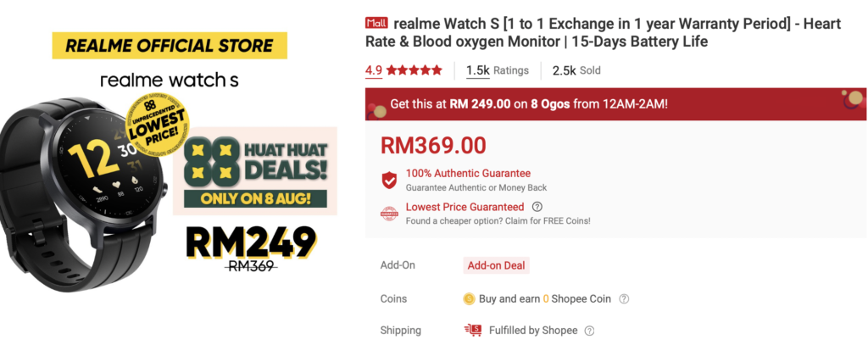868x345 pixels.
Task: Click the five red rating stars
Action: point(414,70)
